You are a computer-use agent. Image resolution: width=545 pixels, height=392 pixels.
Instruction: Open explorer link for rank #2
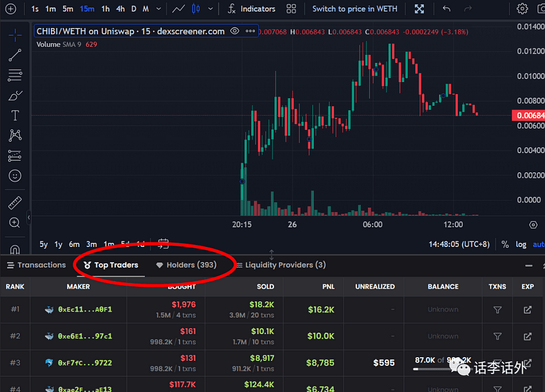[528, 337]
